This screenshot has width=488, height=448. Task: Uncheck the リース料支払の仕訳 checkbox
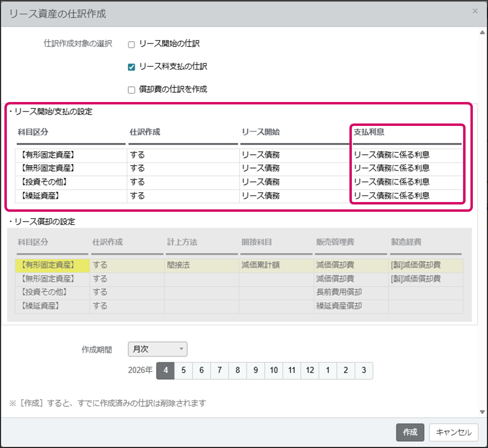point(131,67)
